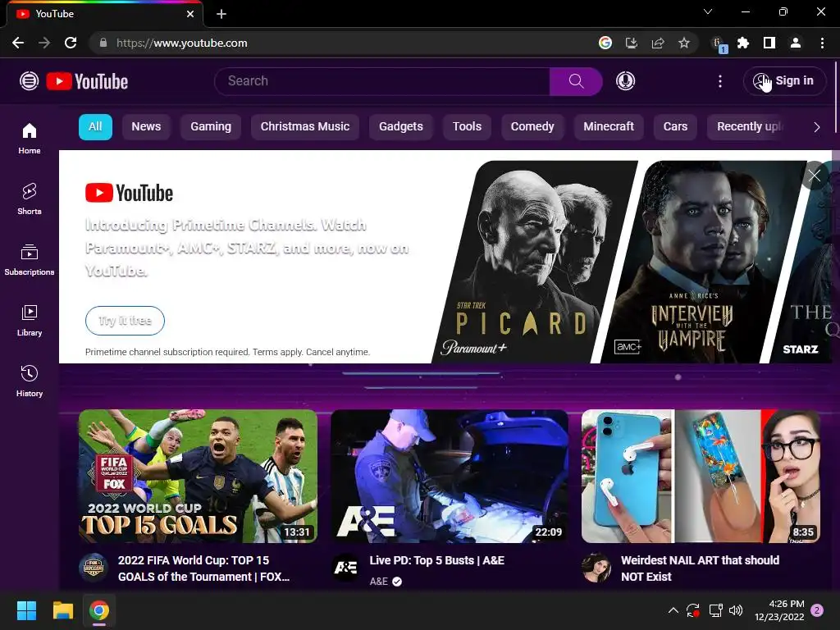Click the magnifier search button
Viewport: 840px width, 630px height.
click(x=576, y=81)
